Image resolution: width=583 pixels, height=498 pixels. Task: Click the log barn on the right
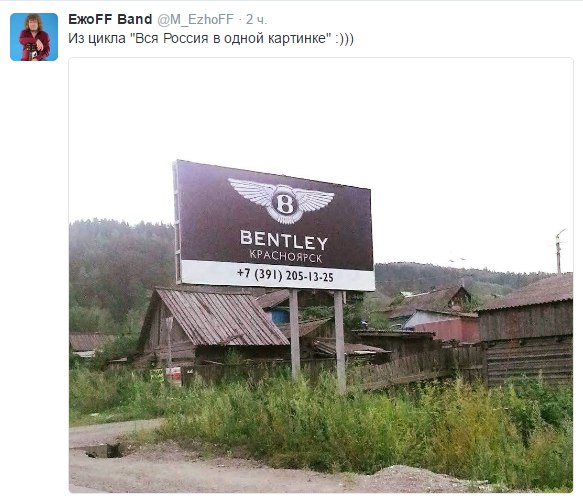[526, 331]
